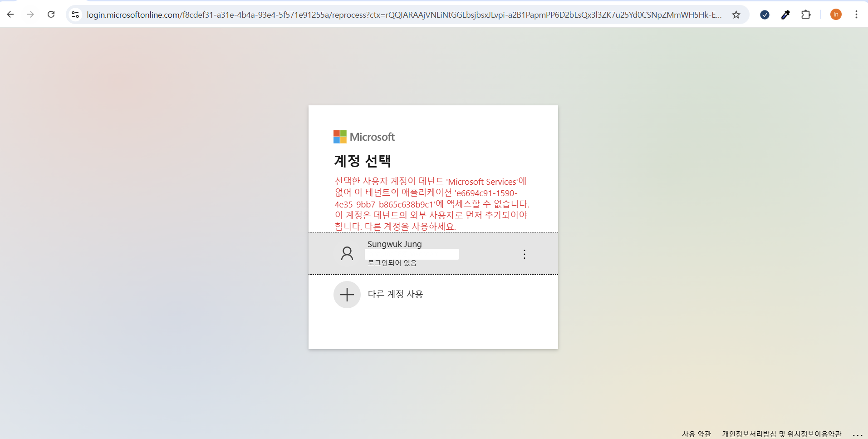The height and width of the screenshot is (439, 868).
Task: Click the Microsoft logo
Action: [x=364, y=137]
